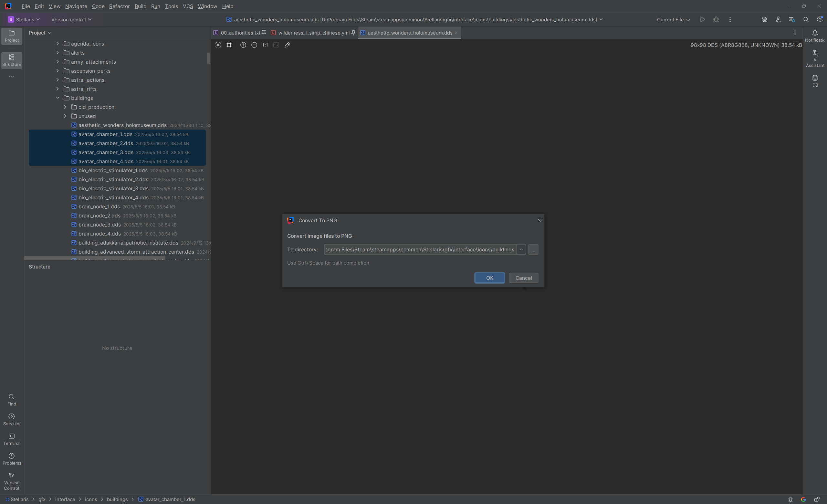Open IDE settings gear icon

[820, 19]
